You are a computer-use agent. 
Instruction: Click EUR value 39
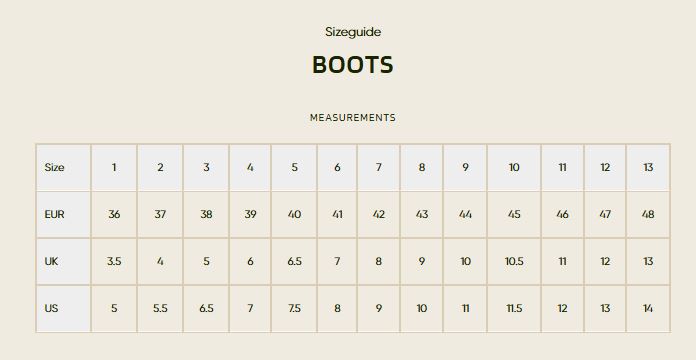tap(250, 214)
